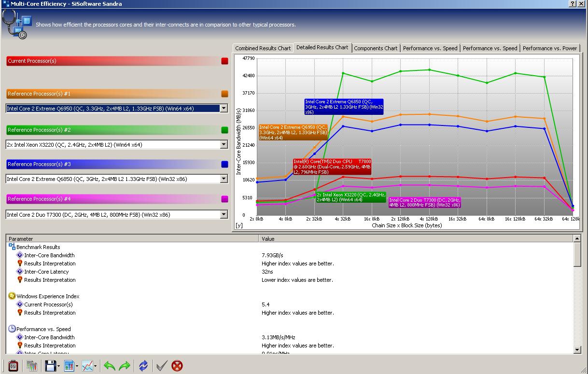Screen dimensions: 588x374
Task: Toggle the green Reference Processor #2 color box
Action: click(x=224, y=130)
